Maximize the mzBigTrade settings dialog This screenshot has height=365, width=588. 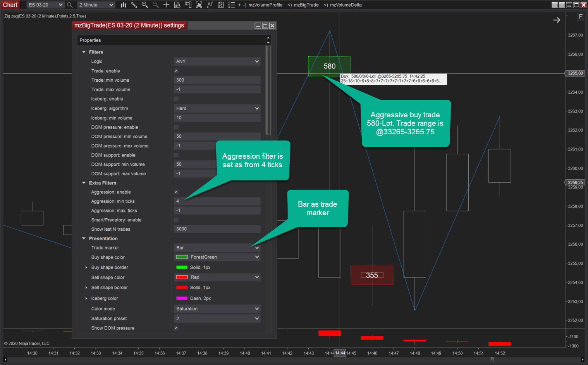pos(265,26)
